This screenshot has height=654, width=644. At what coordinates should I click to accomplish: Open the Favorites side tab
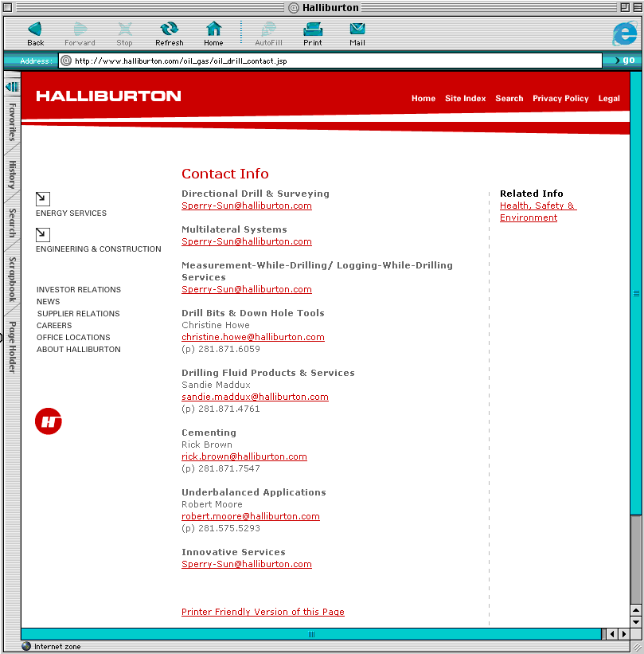(x=13, y=122)
